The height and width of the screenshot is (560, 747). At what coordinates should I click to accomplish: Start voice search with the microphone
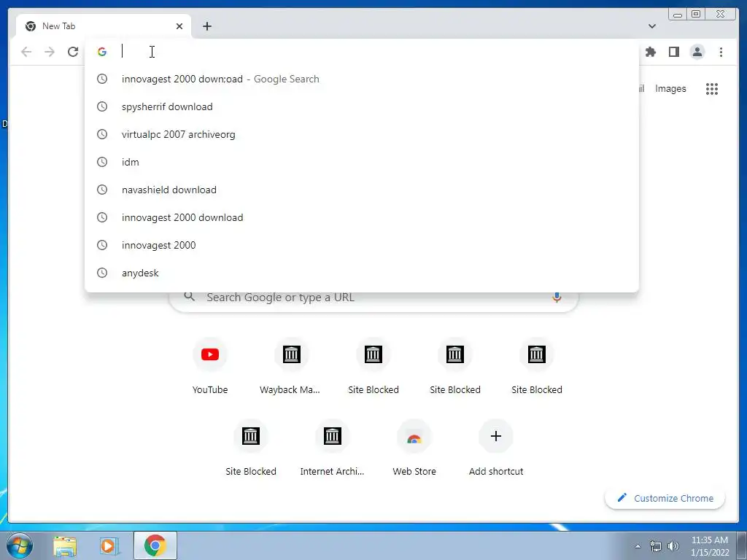coord(557,297)
